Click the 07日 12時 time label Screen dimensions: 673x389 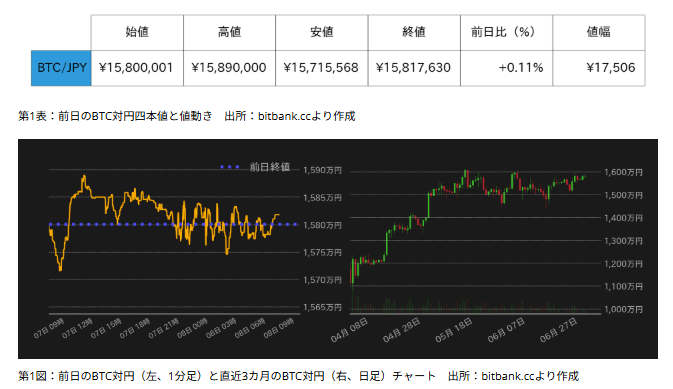78,328
